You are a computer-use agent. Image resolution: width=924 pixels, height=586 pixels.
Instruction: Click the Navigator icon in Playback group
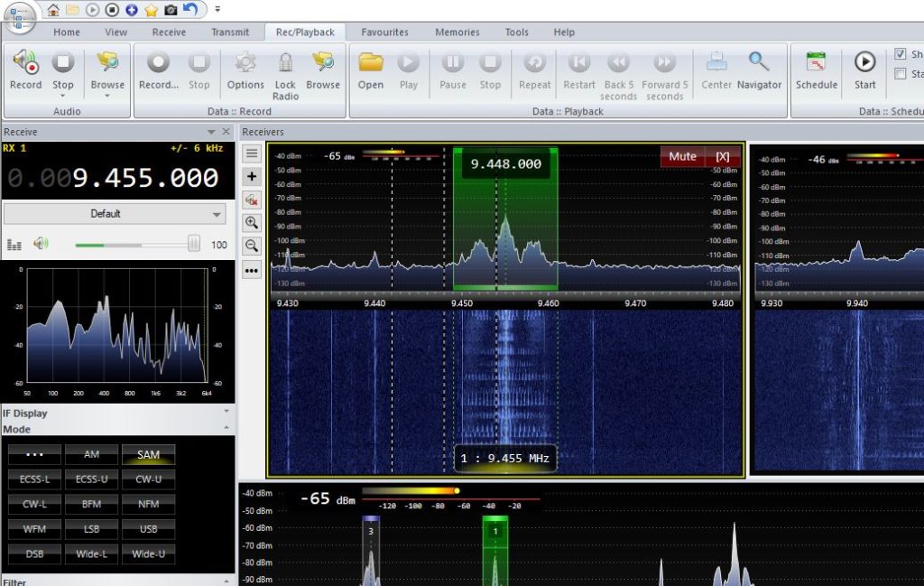pyautogui.click(x=759, y=72)
